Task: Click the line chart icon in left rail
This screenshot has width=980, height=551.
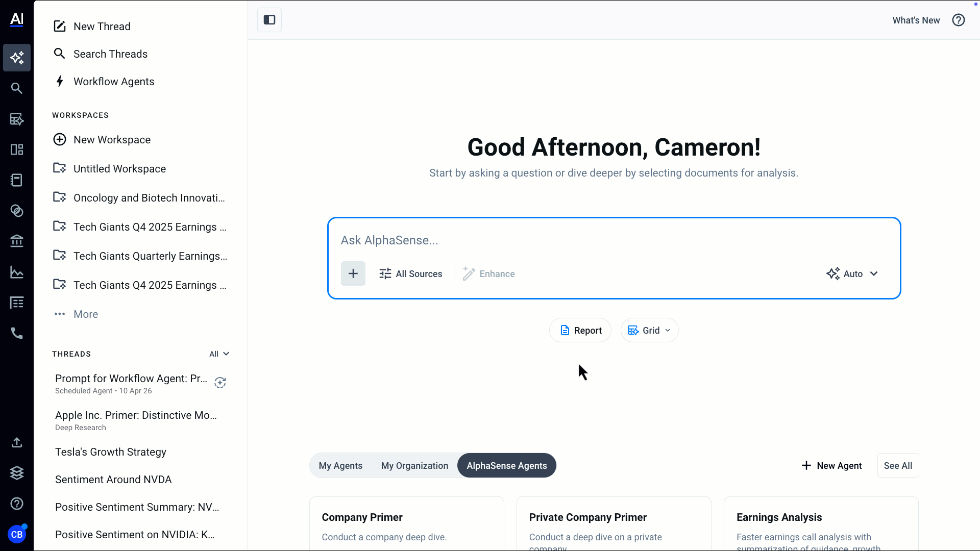Action: pyautogui.click(x=17, y=272)
